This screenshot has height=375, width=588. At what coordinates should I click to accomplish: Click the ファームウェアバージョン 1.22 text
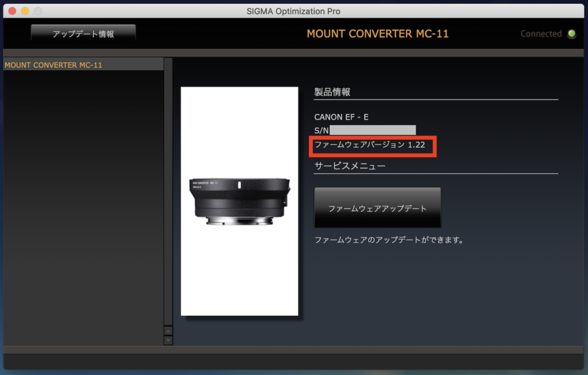tap(369, 145)
